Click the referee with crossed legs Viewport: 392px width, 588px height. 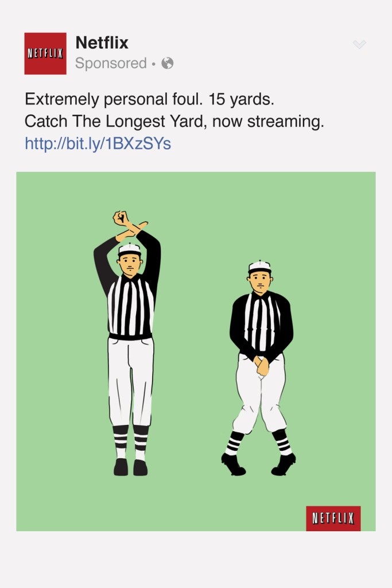click(x=260, y=367)
